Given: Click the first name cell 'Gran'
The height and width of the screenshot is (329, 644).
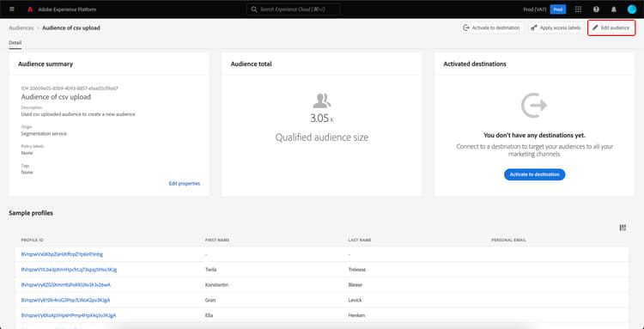Looking at the screenshot, I should [x=210, y=300].
